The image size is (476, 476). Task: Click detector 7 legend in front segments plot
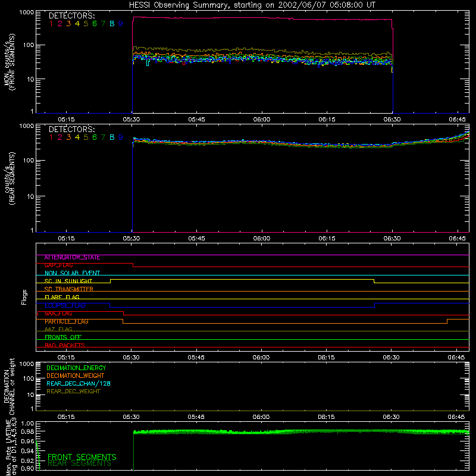pos(103,24)
